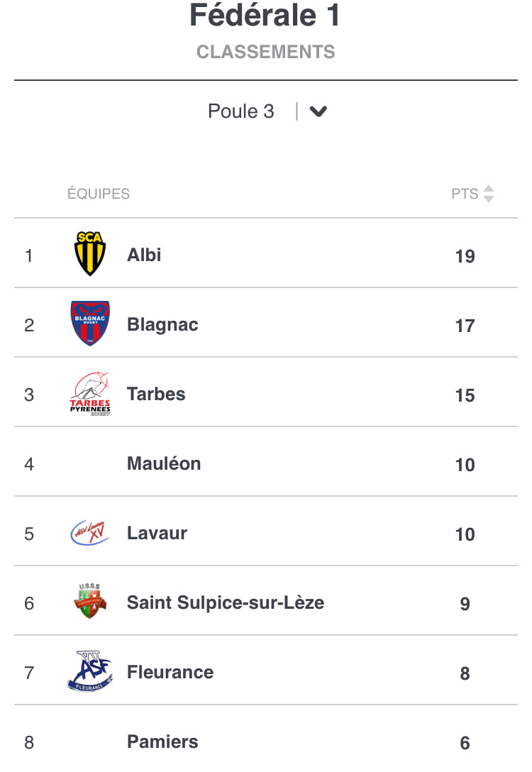Screen dimensions: 532x772
Task: Sort standings by PTS arrows
Action: pyautogui.click(x=488, y=194)
